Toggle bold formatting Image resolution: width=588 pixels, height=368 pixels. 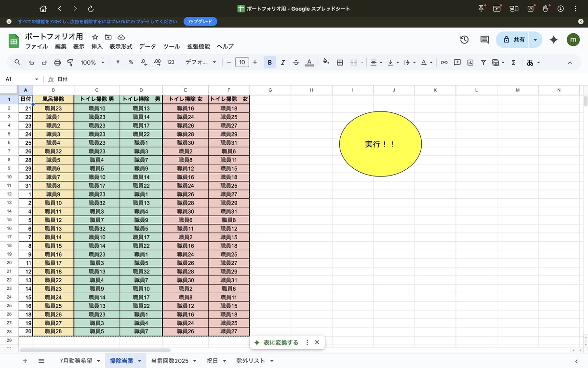coord(270,62)
